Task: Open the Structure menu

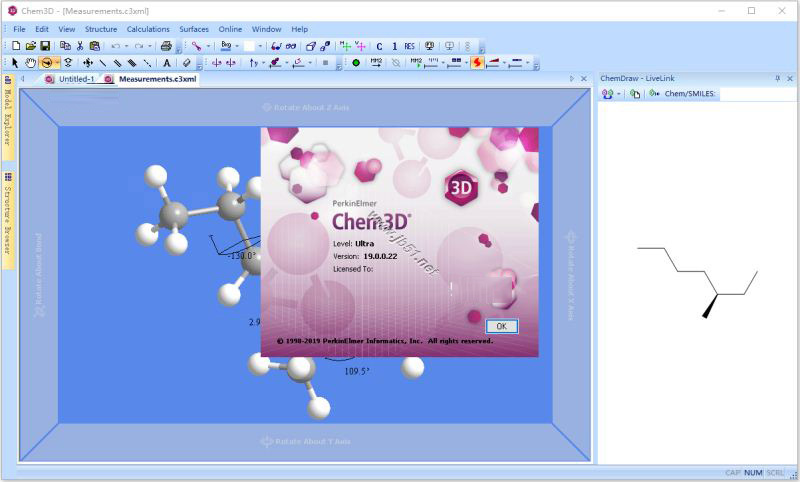Action: (101, 29)
